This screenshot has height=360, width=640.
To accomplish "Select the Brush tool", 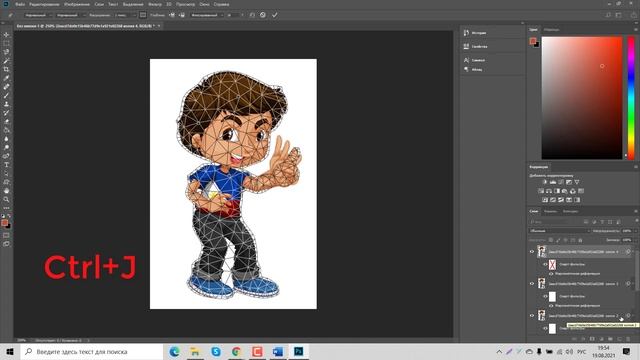I will (6, 96).
